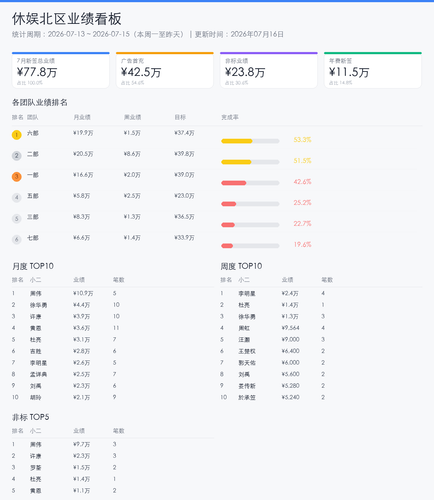Select team name 一部 in ranking table
This screenshot has width=434, height=500.
33,175
